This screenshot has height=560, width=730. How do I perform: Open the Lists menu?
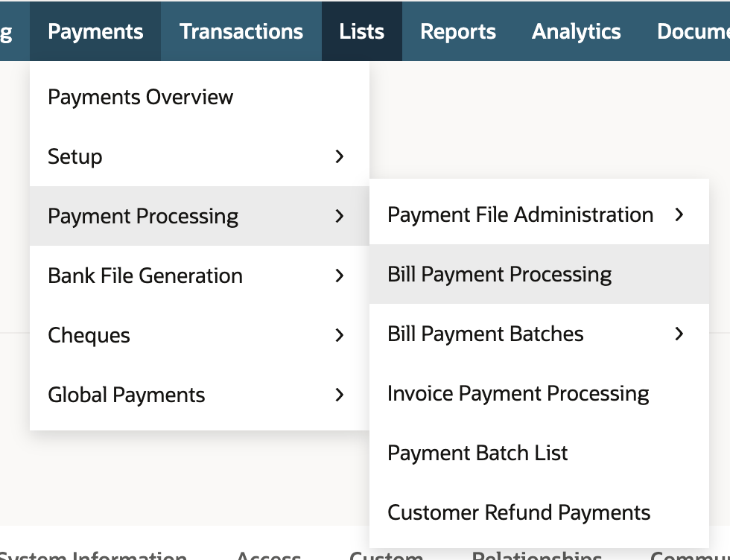[x=362, y=31]
